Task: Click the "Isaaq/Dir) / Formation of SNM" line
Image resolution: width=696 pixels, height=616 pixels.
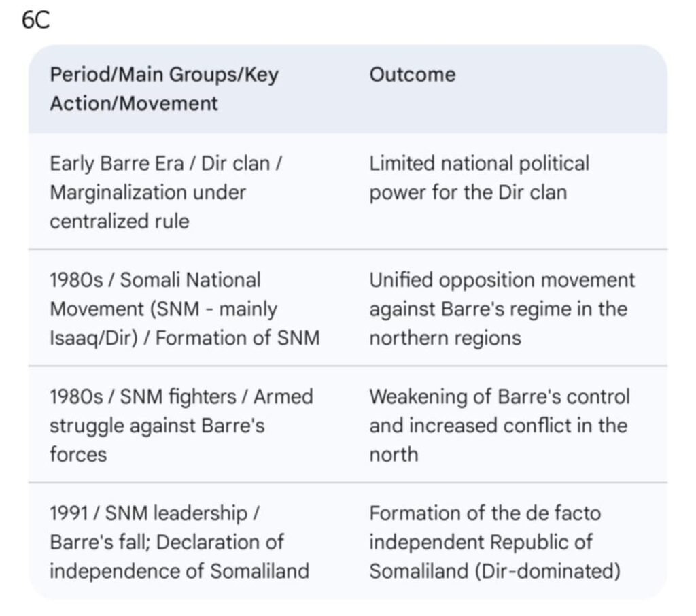Action: tap(184, 338)
